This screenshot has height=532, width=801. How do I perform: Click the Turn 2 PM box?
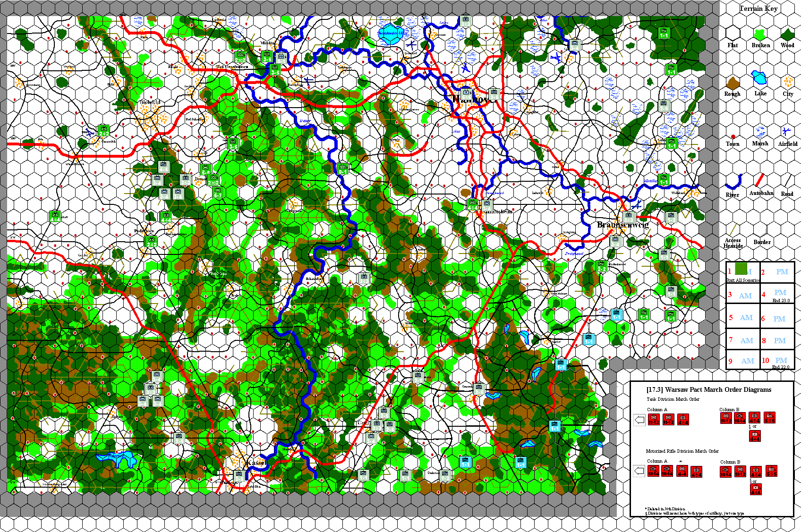[x=778, y=272]
